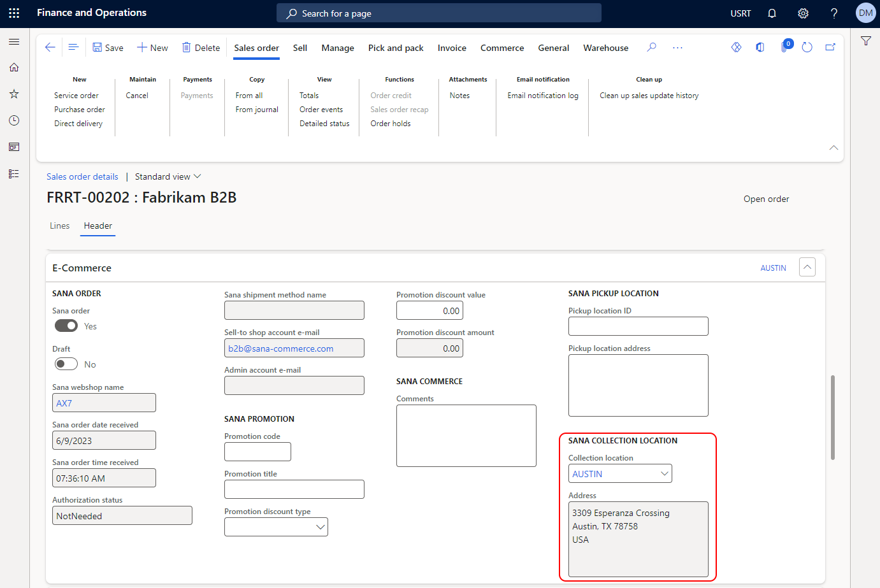Open the help question mark icon
Viewport: 880px width, 588px height.
834,13
